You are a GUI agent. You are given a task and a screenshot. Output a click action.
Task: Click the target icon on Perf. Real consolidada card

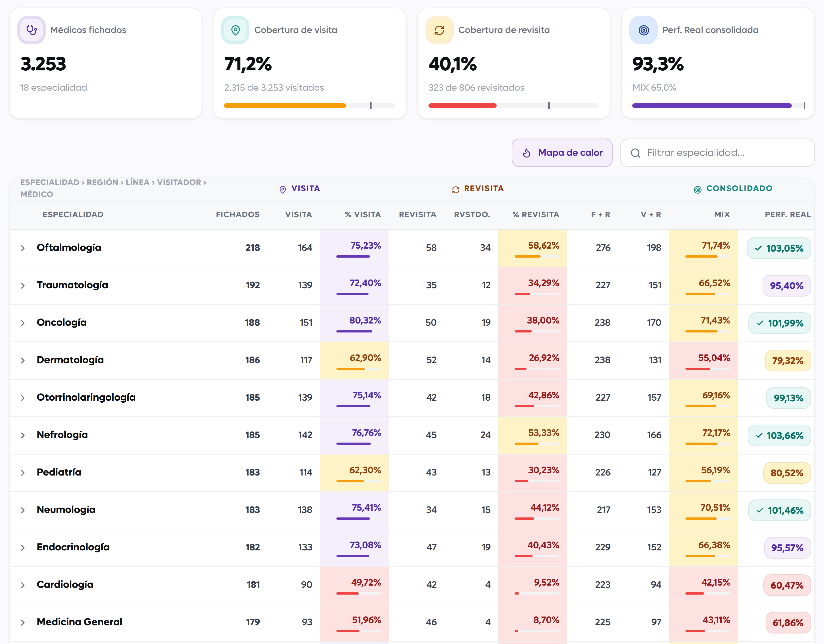pos(644,30)
